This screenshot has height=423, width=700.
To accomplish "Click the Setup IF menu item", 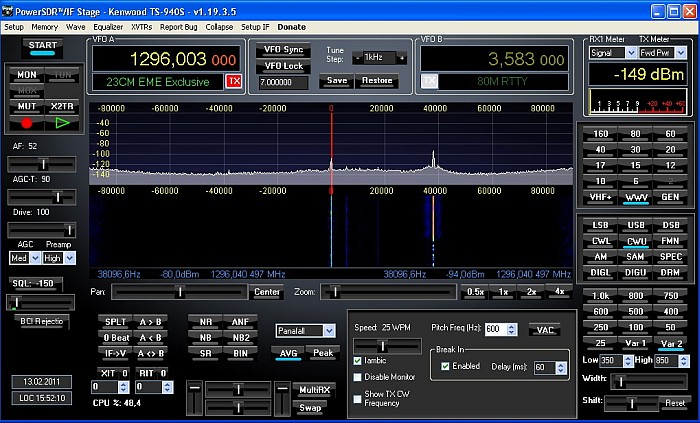I will pyautogui.click(x=255, y=27).
